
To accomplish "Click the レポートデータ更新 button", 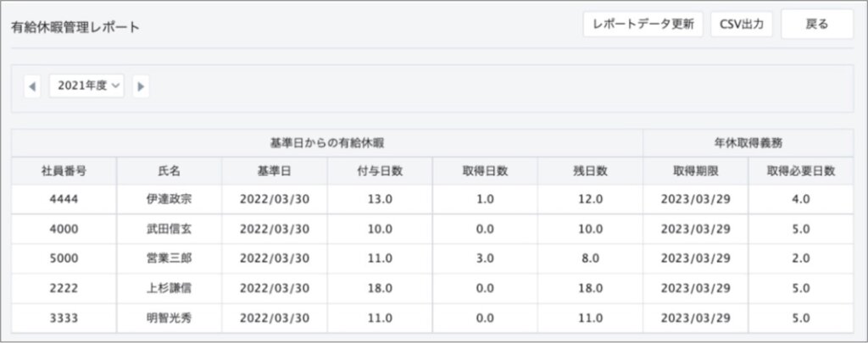I will coord(643,25).
